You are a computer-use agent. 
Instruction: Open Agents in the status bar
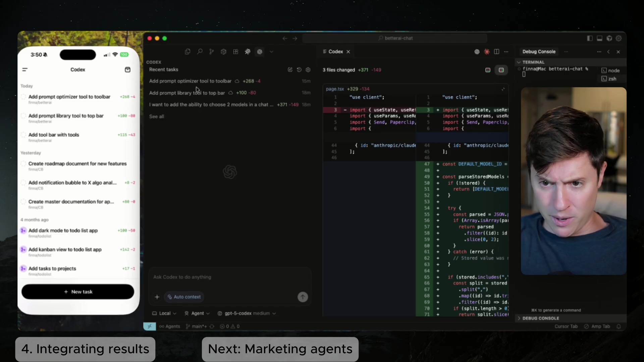[170, 326]
